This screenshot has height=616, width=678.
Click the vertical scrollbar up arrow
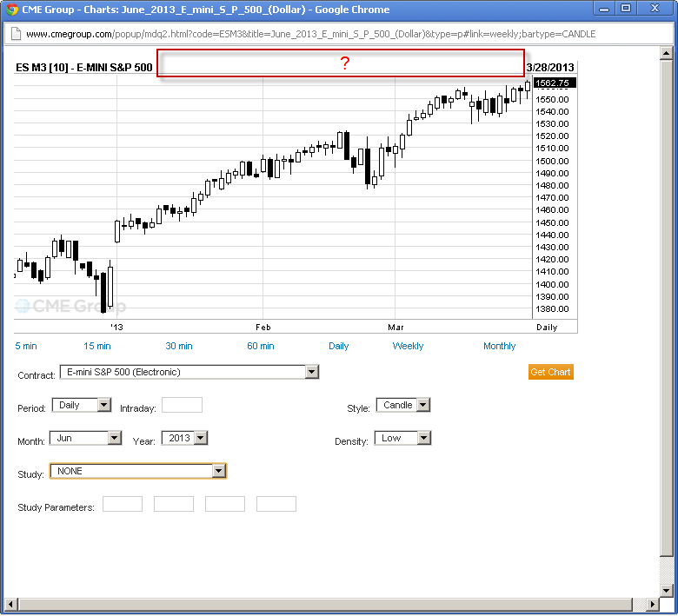click(666, 53)
